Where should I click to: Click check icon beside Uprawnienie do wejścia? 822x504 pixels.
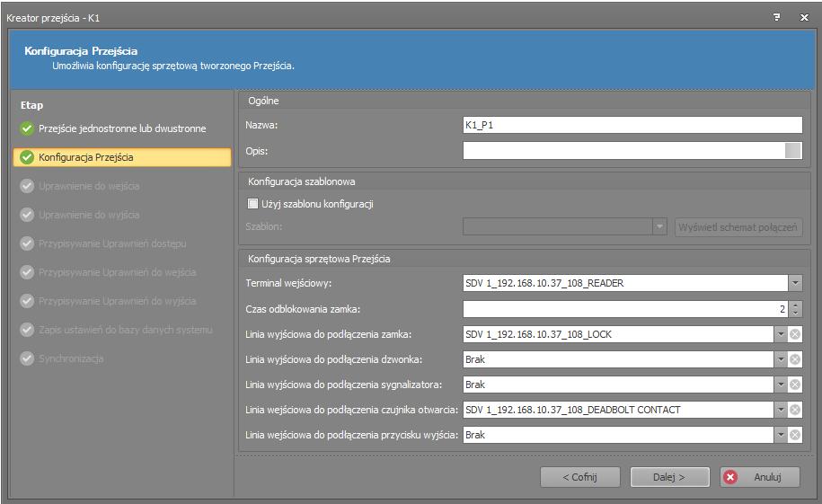click(x=27, y=186)
